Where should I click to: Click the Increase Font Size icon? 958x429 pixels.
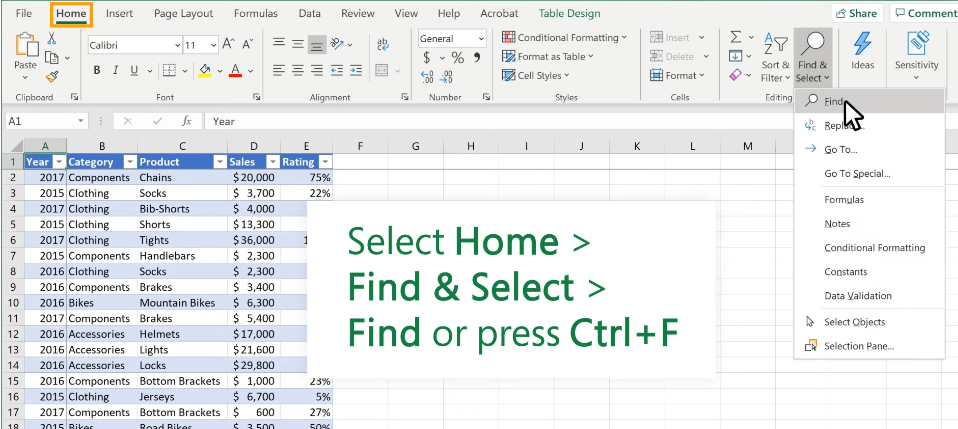(230, 44)
